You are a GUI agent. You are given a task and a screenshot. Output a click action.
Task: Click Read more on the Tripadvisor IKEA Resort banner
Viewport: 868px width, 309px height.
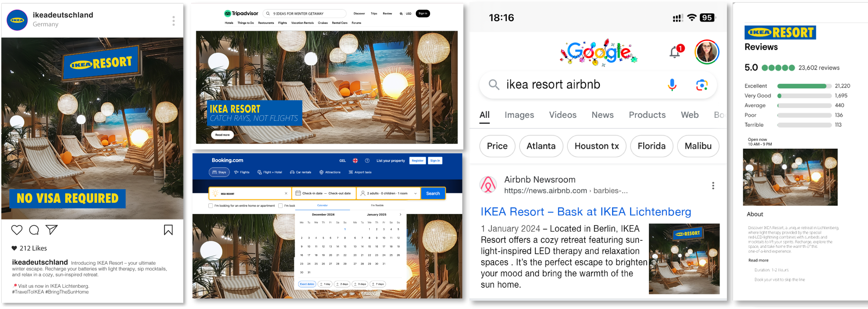223,135
